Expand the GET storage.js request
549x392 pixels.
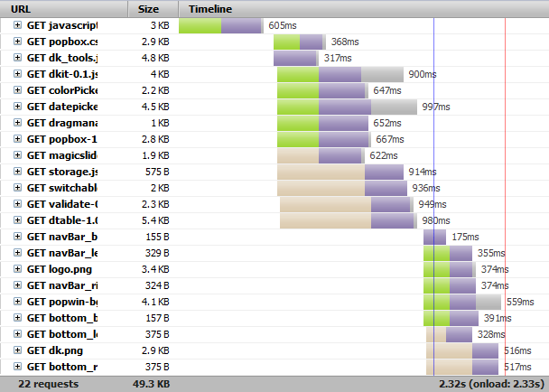click(x=17, y=172)
